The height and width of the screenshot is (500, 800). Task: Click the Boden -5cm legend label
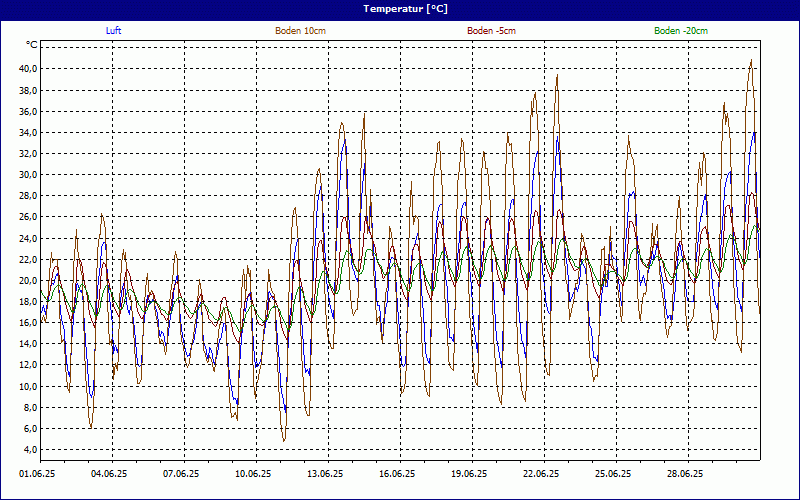pyautogui.click(x=491, y=31)
